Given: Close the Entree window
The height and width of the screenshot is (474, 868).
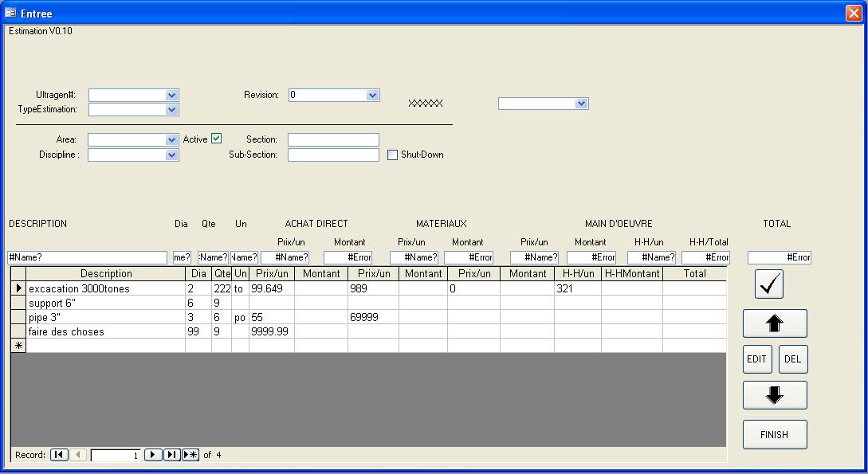Looking at the screenshot, I should [854, 13].
